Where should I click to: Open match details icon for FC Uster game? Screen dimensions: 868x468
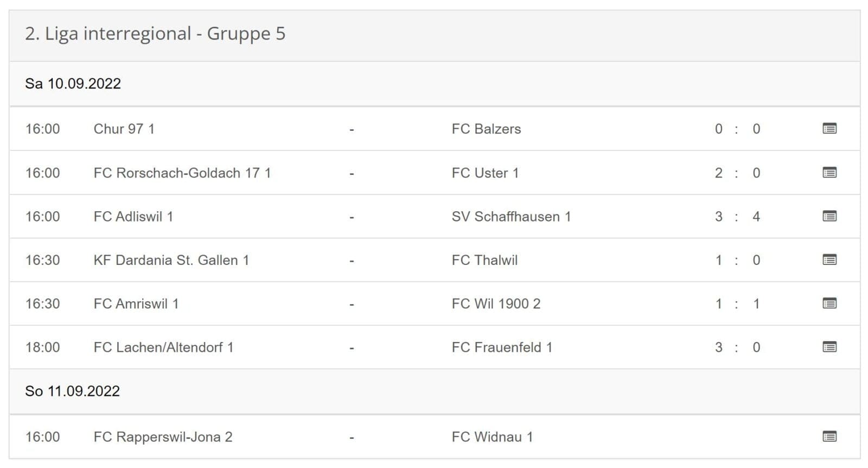point(829,173)
